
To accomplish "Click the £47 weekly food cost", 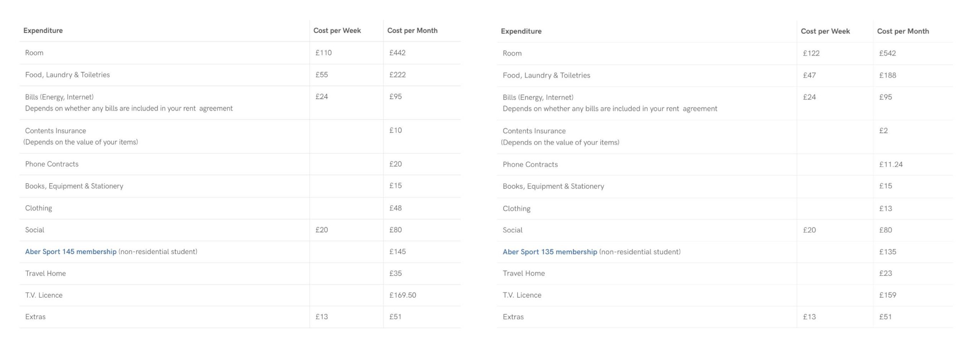I will click(809, 75).
